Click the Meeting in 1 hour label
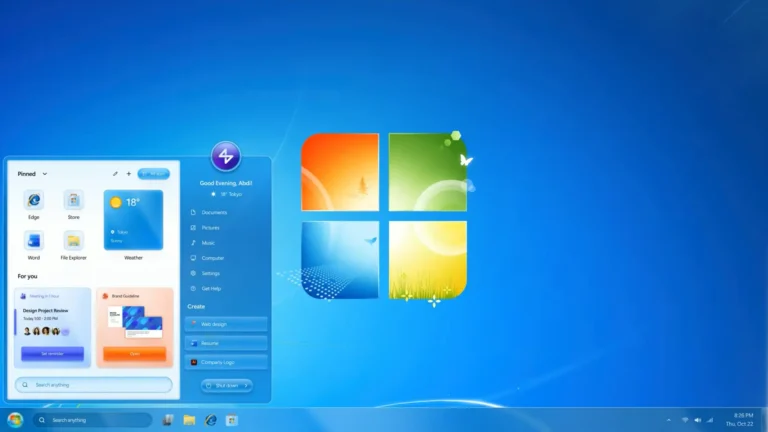This screenshot has height=432, width=768. point(44,296)
